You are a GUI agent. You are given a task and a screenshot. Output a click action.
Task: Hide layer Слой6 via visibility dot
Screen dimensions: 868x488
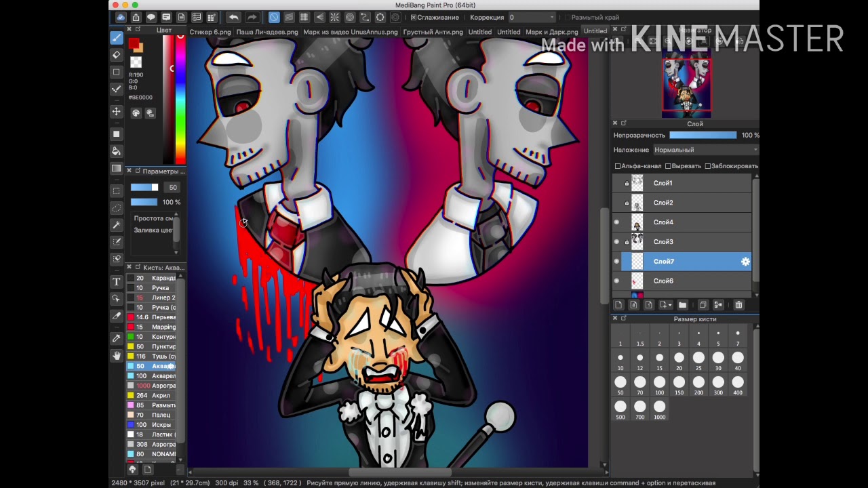pos(616,281)
